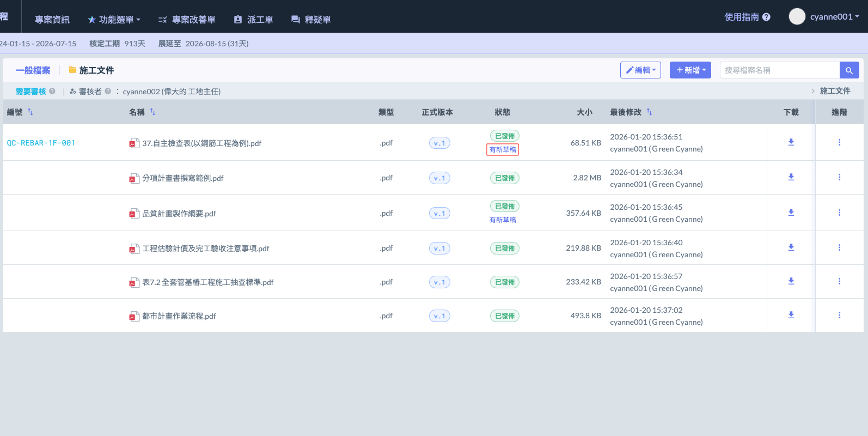868x436 pixels.
Task: Expand the 新增 dropdown button
Action: 690,70
